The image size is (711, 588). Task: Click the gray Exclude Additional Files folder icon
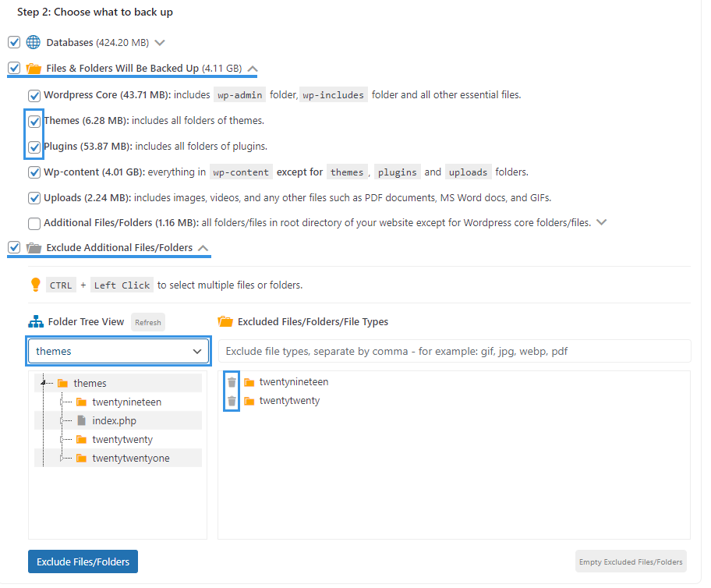[x=34, y=248]
